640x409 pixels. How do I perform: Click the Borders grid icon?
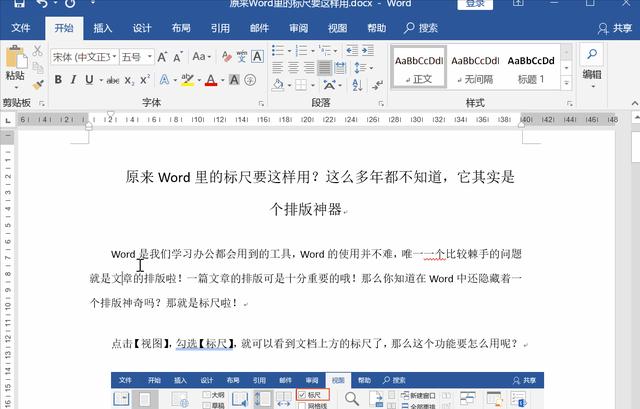(x=301, y=85)
